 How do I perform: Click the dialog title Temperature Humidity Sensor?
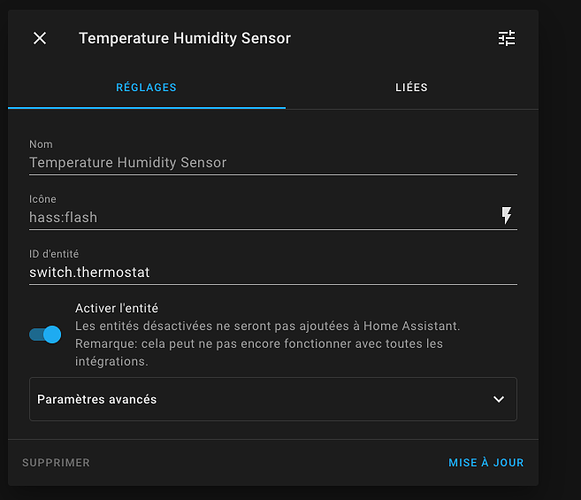pos(185,38)
